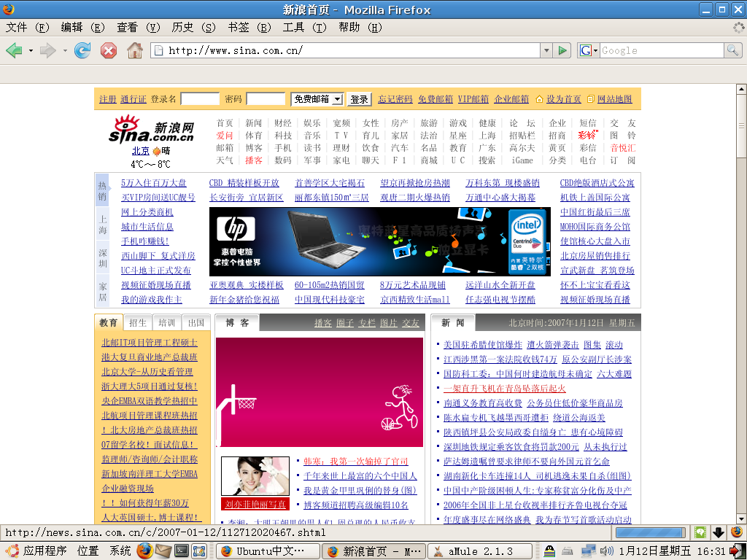The image size is (747, 560).
Task: Open the search engine chooser dropdown arrow
Action: point(595,50)
